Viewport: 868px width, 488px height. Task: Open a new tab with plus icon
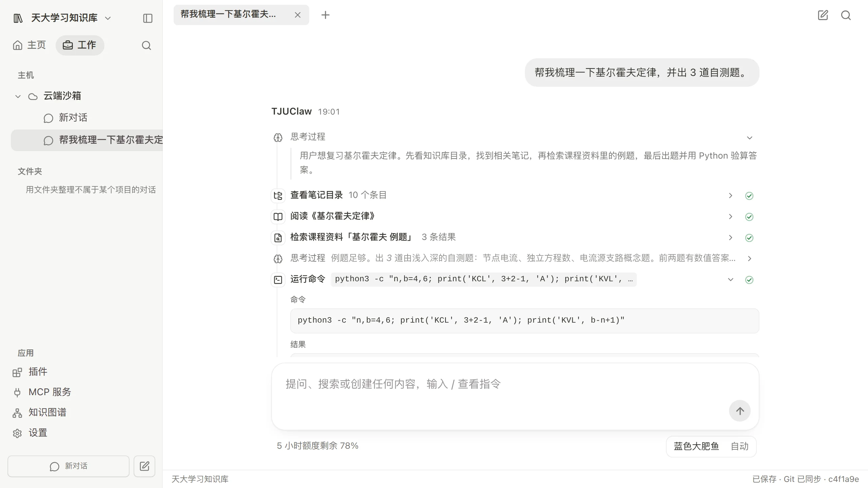[x=325, y=15]
